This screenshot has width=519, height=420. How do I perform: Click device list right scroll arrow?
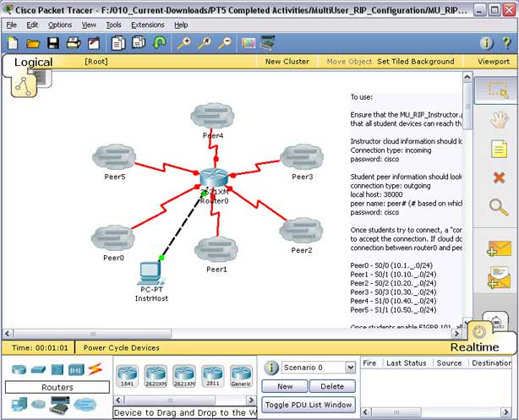click(x=251, y=401)
